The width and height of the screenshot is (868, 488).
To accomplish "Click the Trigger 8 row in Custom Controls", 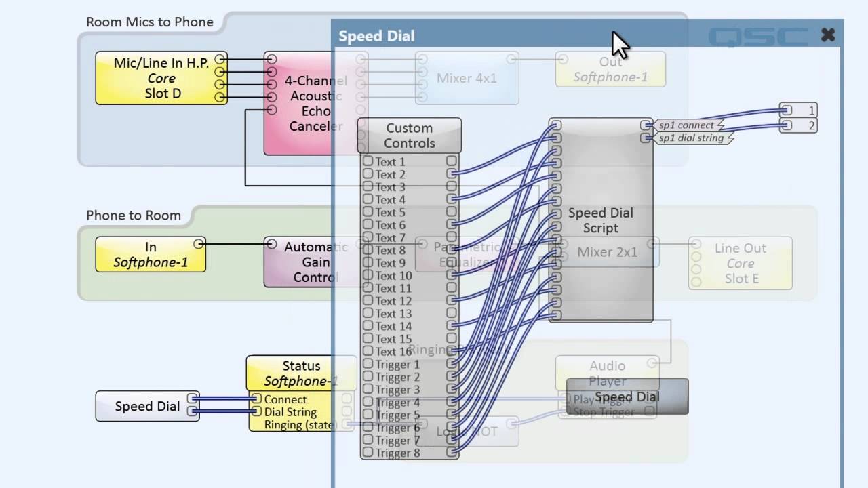I will (x=410, y=453).
